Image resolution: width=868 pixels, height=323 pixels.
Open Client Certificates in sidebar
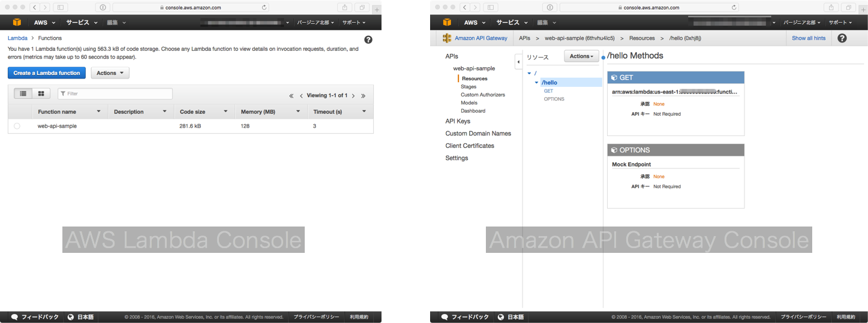point(470,146)
